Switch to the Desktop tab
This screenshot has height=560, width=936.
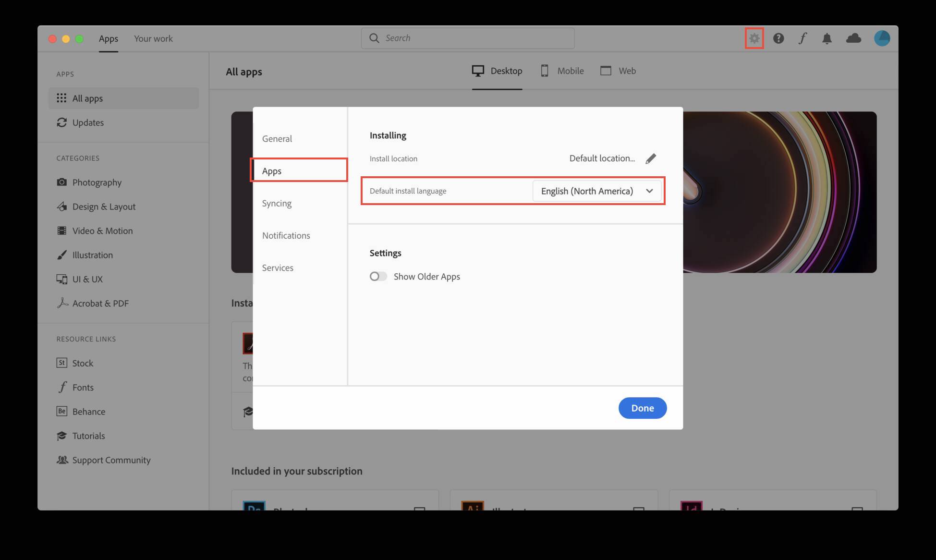498,70
